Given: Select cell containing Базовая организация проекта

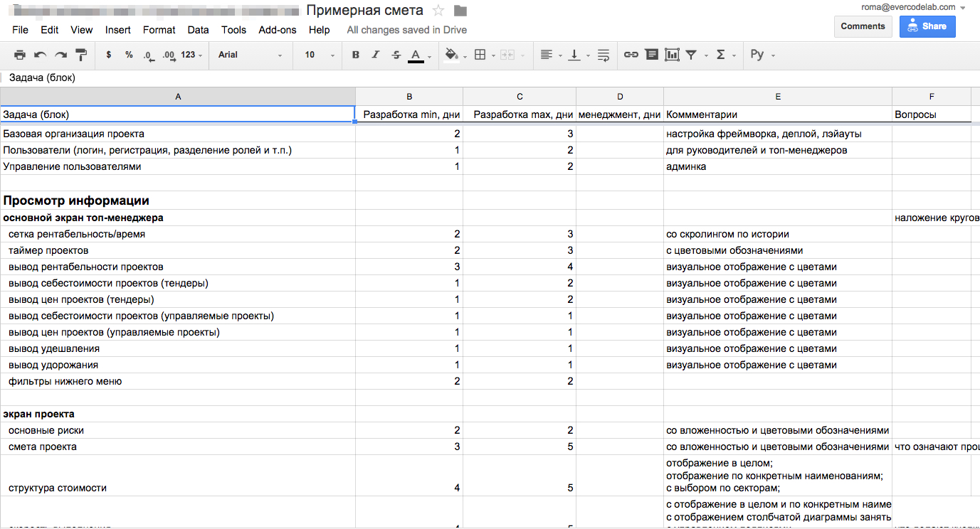Looking at the screenshot, I should point(178,134).
